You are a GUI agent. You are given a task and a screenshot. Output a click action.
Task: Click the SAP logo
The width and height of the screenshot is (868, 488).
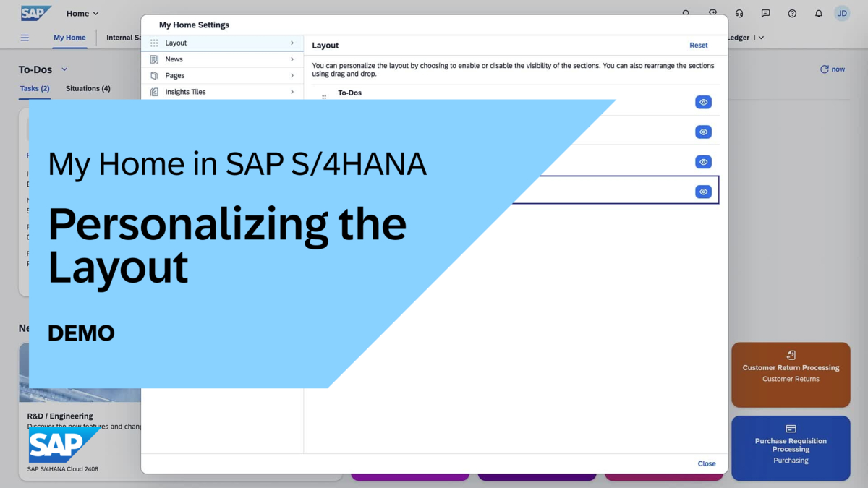click(35, 12)
